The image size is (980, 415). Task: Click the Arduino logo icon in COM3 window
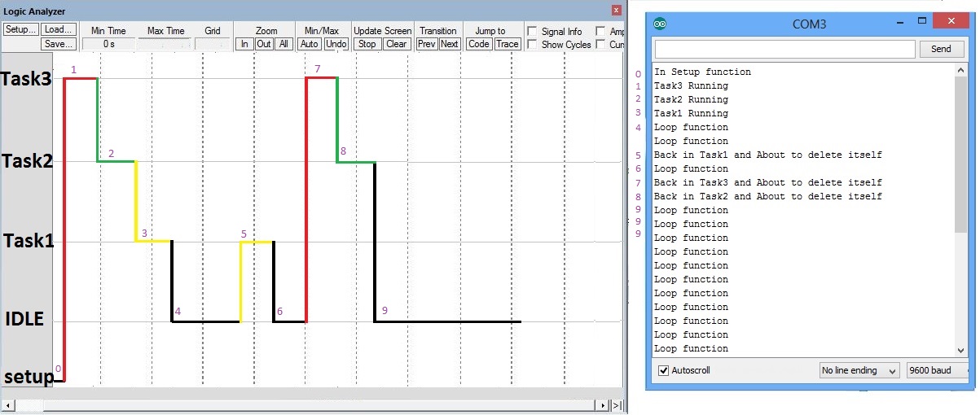click(659, 24)
